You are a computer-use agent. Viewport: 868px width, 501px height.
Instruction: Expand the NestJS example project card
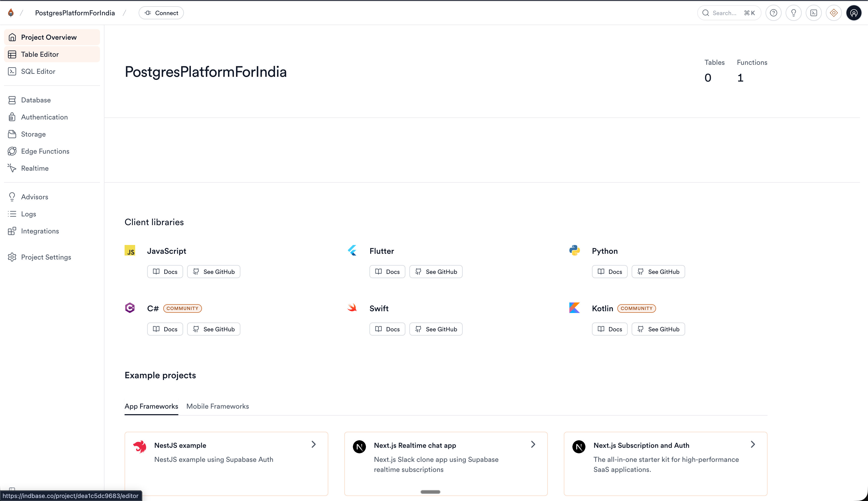(313, 444)
